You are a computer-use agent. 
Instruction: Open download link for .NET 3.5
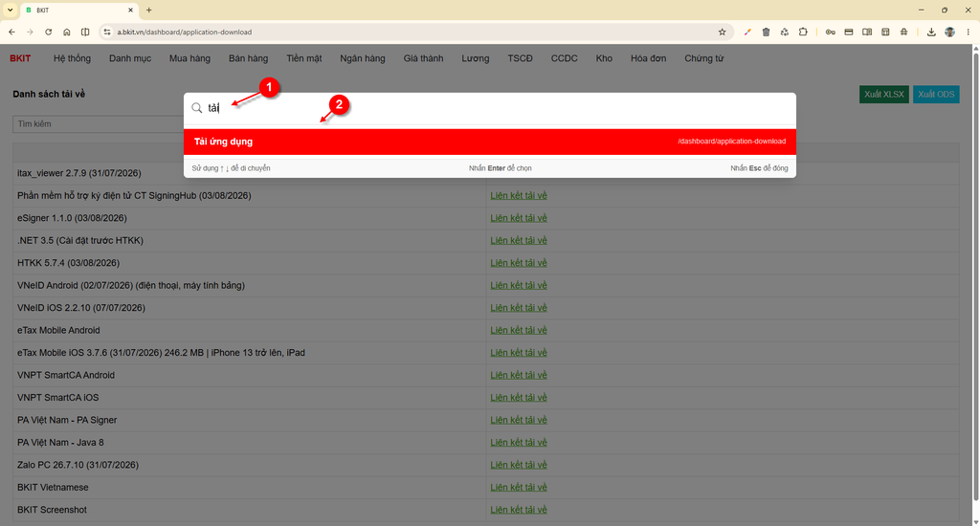coord(518,240)
